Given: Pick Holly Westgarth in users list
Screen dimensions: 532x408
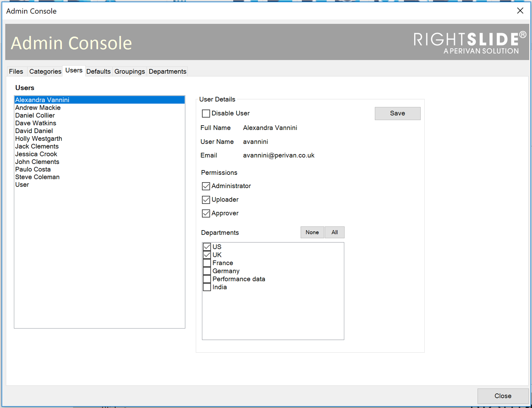Looking at the screenshot, I should [x=99, y=138].
